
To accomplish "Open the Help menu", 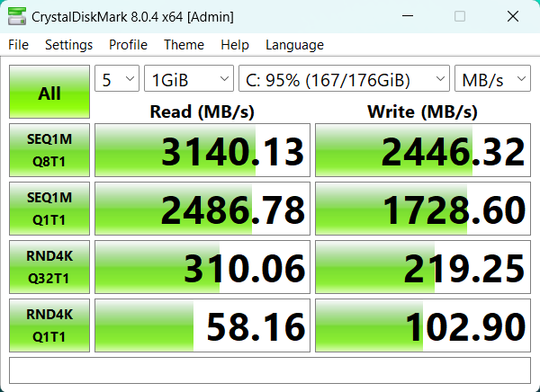I will pos(235,45).
